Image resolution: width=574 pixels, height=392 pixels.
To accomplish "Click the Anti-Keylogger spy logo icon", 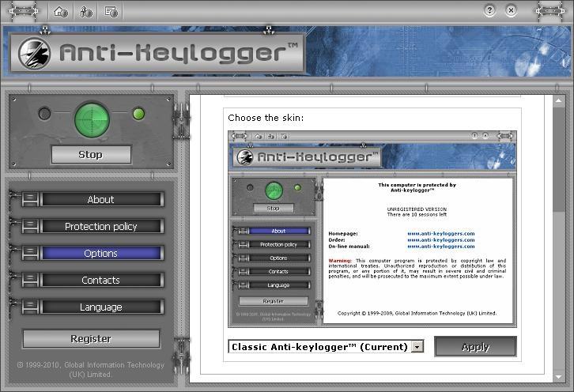I will tap(35, 54).
